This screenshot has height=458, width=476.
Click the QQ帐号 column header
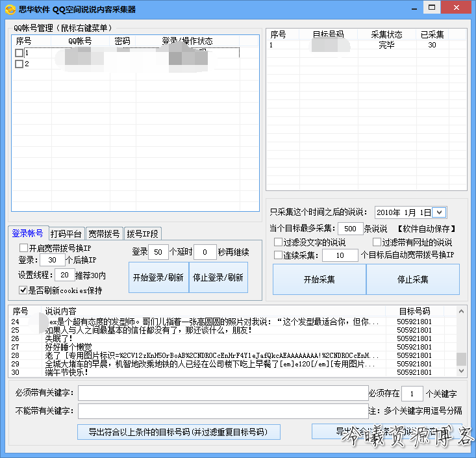point(80,41)
